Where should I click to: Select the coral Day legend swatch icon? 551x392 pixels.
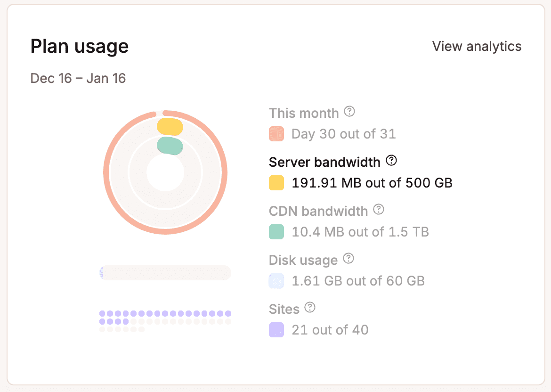(x=276, y=134)
